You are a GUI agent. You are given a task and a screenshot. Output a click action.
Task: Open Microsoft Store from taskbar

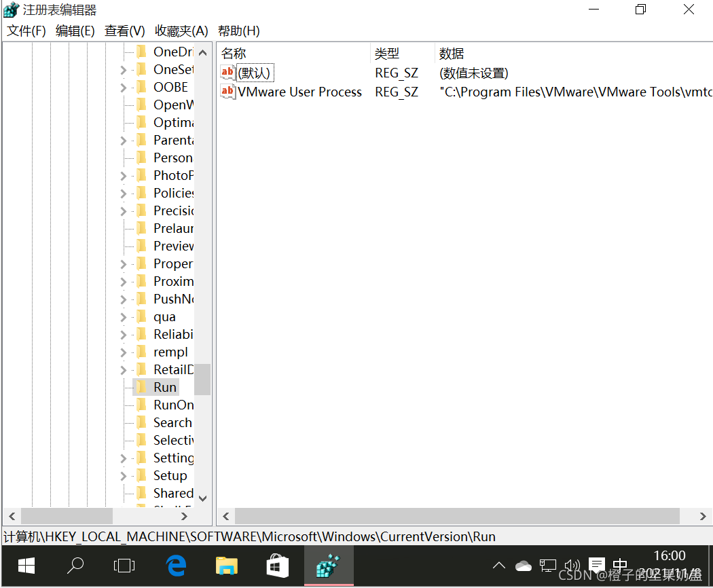(x=277, y=566)
